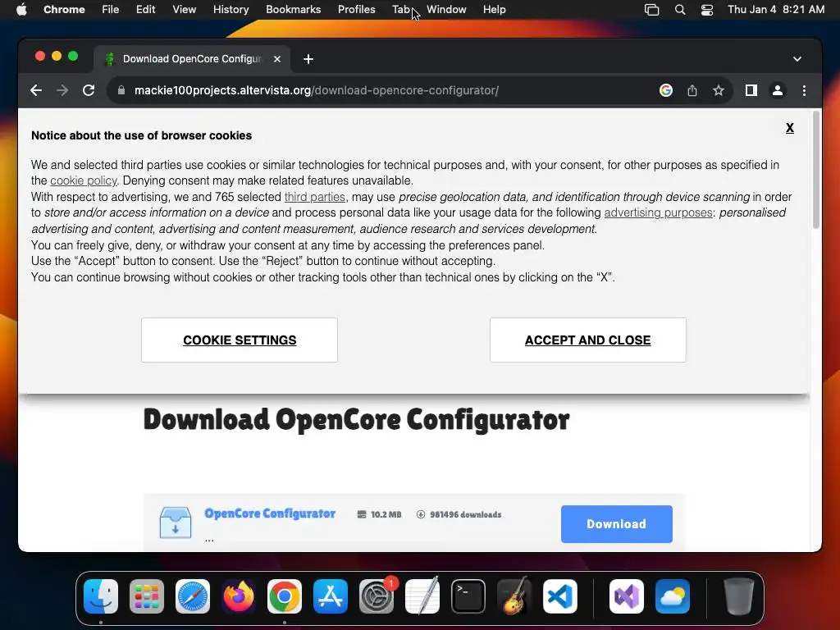Open the Chrome profile avatar
840x630 pixels.
pos(778,90)
